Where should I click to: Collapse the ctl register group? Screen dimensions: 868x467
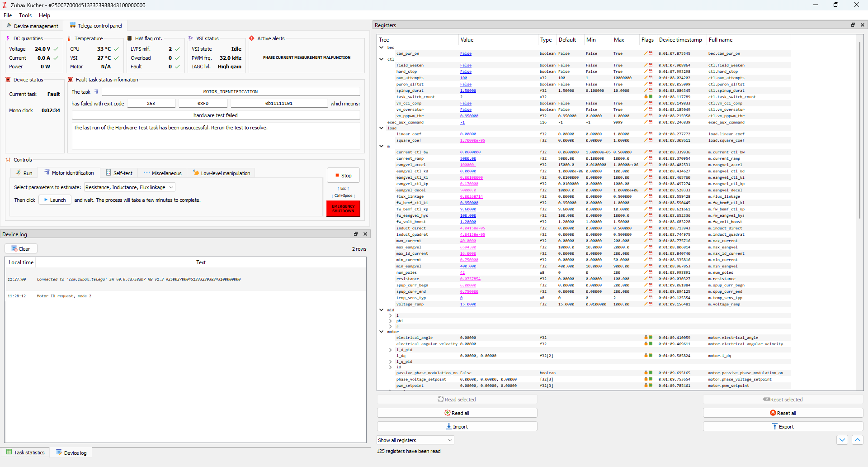[382, 59]
